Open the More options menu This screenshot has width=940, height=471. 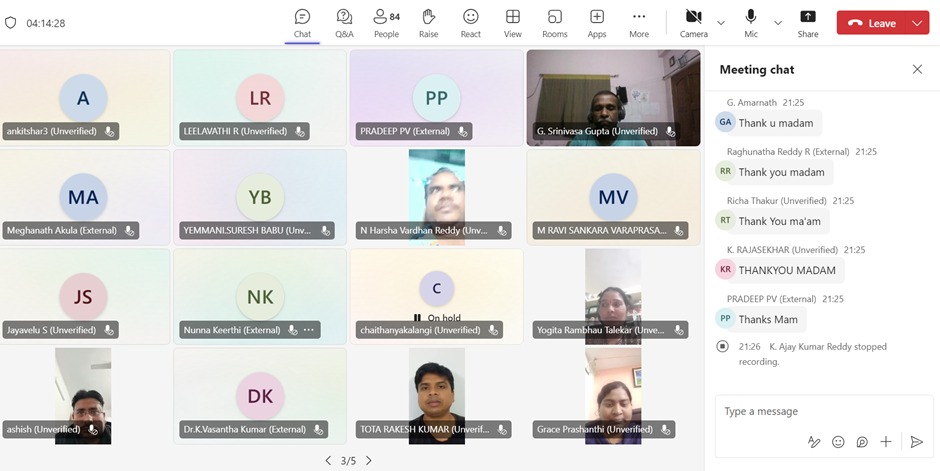(639, 23)
